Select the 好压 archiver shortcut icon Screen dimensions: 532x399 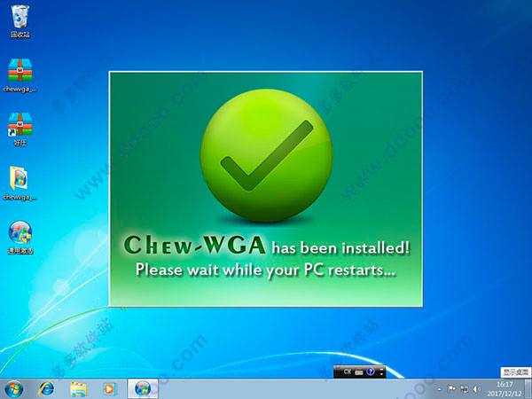pyautogui.click(x=20, y=129)
